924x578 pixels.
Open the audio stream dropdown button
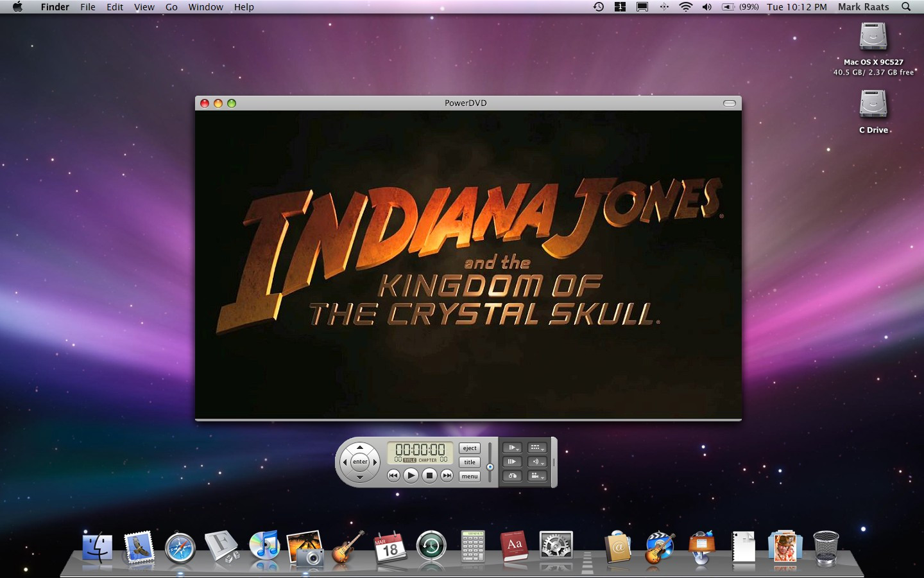536,462
